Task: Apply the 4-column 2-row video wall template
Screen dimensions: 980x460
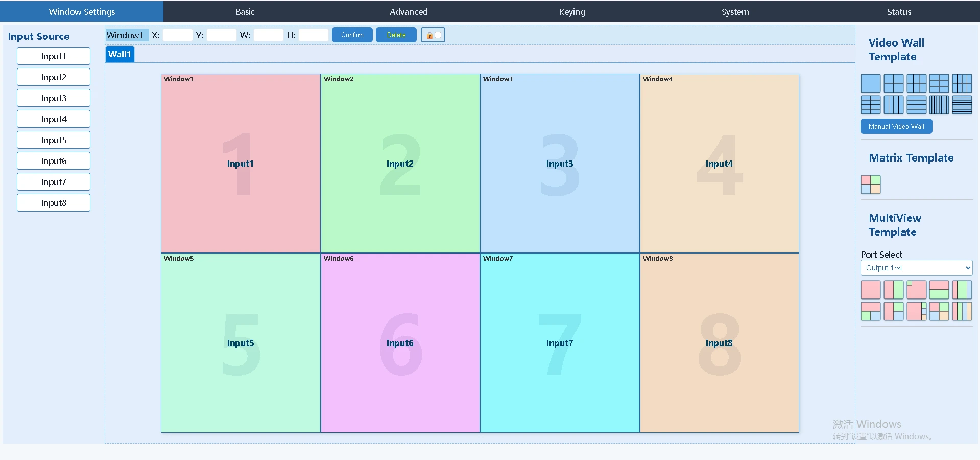Action: click(x=962, y=83)
